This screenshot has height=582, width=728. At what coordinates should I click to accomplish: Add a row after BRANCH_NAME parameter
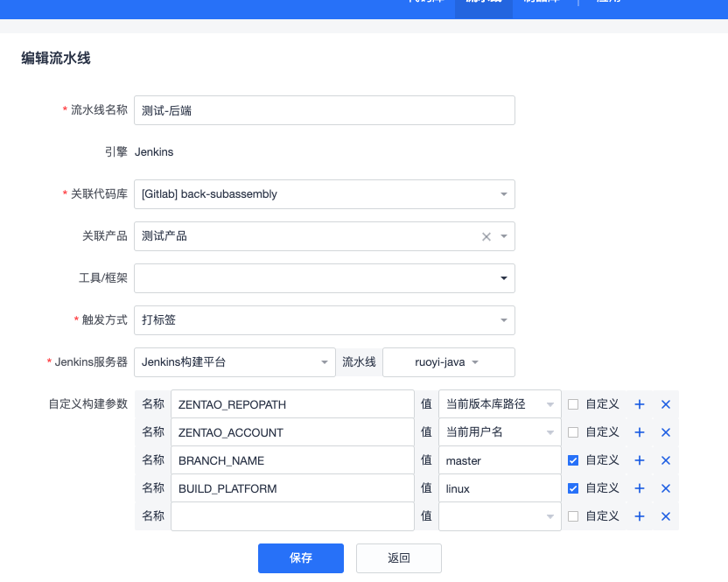[x=639, y=460]
